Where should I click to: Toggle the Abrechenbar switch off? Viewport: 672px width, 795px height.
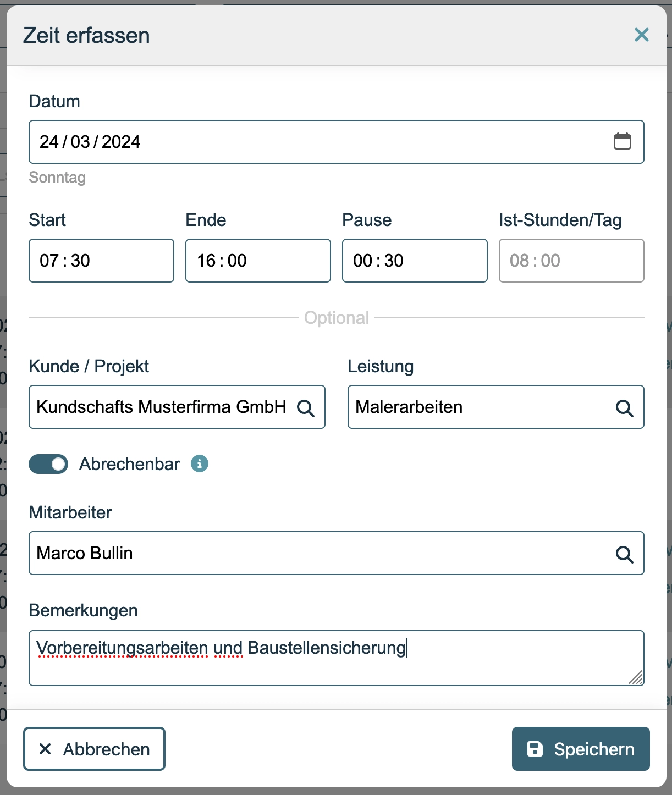[48, 464]
